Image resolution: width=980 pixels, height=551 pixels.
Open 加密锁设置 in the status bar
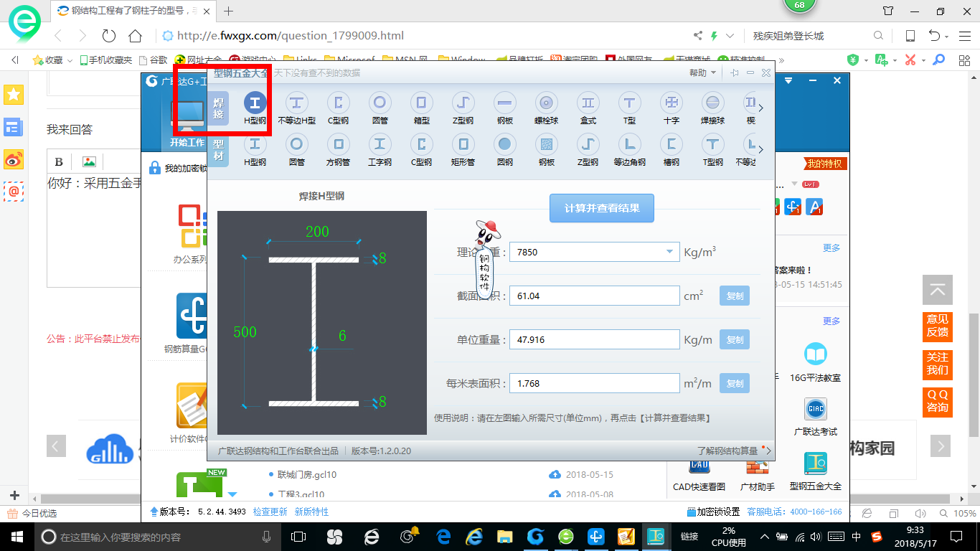(x=713, y=512)
